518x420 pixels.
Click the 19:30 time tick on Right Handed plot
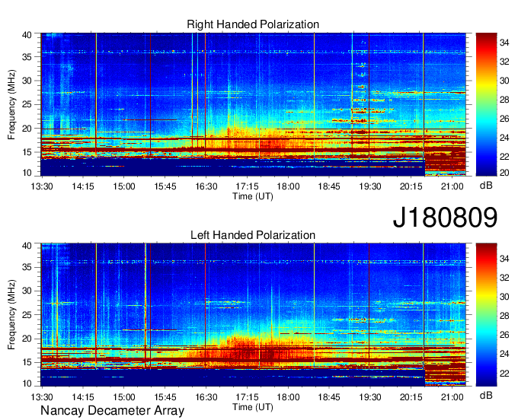370,186
